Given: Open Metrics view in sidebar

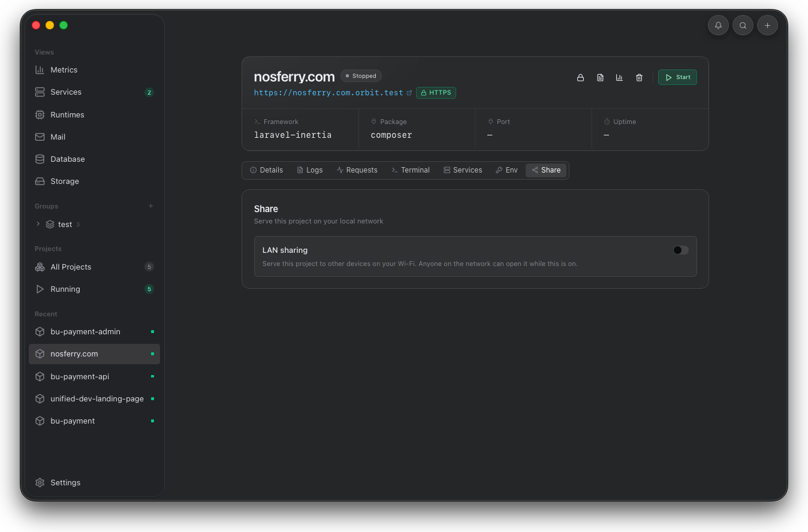Looking at the screenshot, I should point(94,70).
